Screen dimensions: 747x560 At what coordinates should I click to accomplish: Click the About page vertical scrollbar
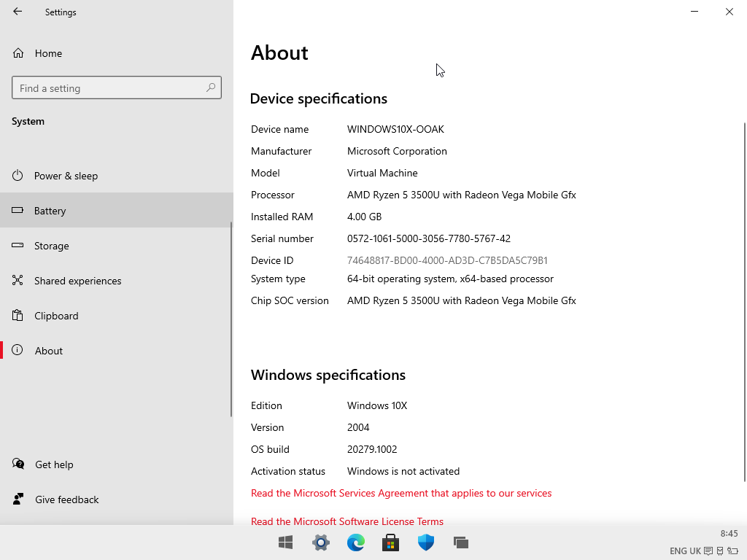click(745, 303)
